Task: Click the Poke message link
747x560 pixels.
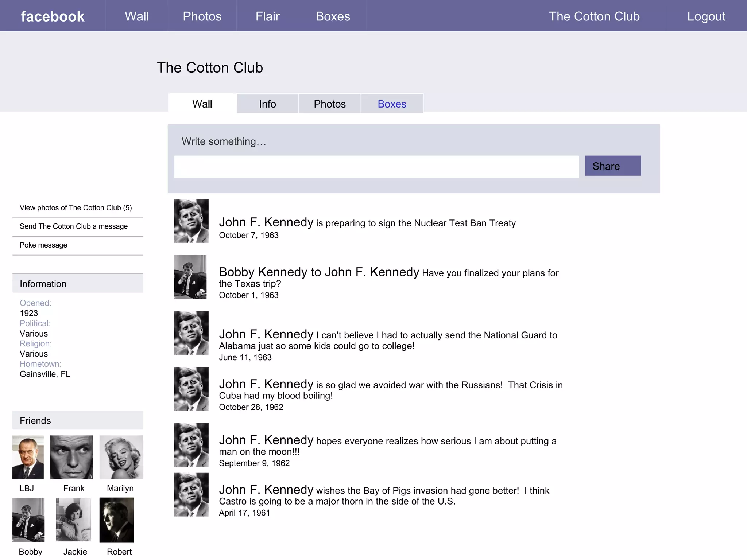Action: pos(43,245)
